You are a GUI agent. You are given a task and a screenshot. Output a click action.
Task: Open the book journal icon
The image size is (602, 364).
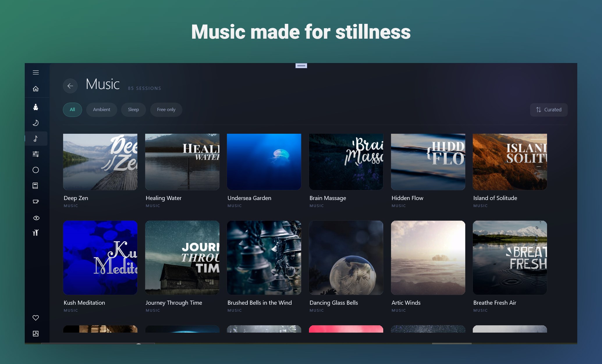pos(35,186)
